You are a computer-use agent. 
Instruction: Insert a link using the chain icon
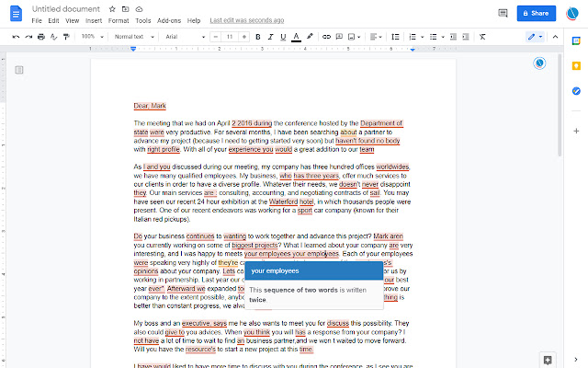pos(326,37)
